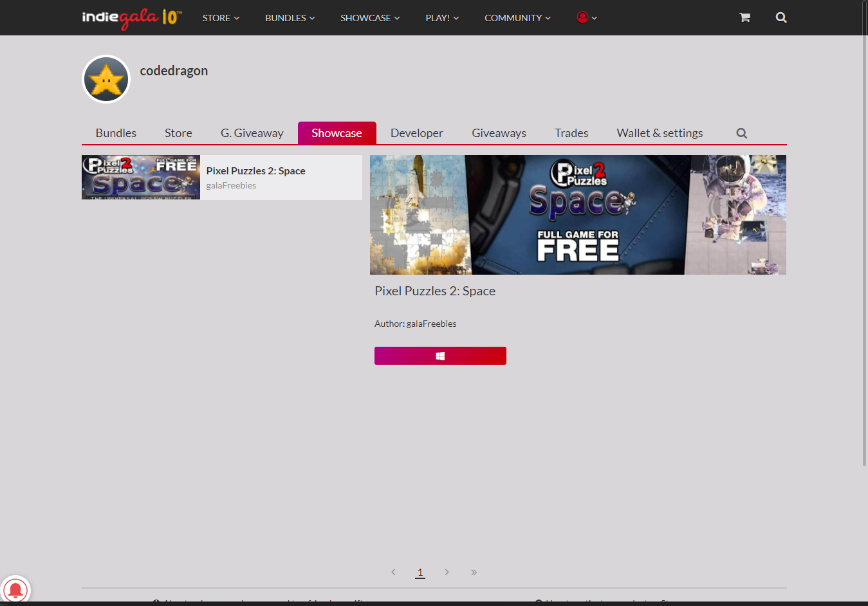Image resolution: width=868 pixels, height=606 pixels.
Task: Click the codedragon star avatar
Action: (x=106, y=79)
